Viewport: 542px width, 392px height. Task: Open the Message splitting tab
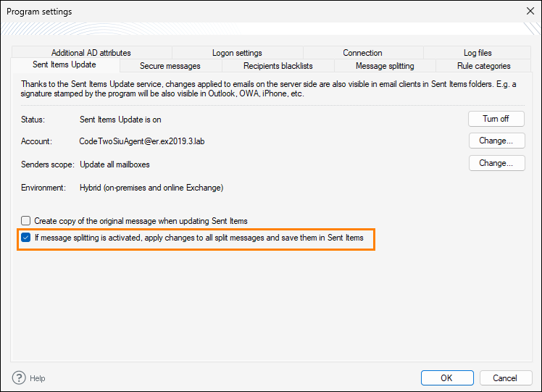(x=385, y=66)
